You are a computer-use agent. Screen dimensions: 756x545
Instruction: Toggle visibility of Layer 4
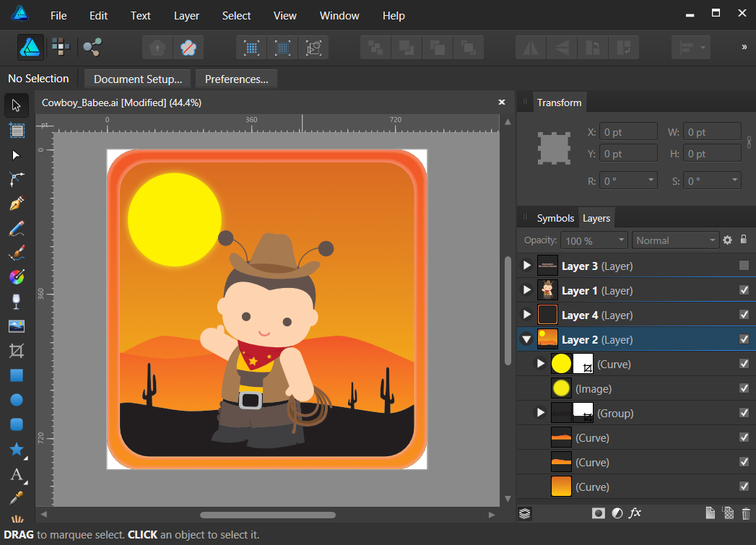(x=744, y=315)
